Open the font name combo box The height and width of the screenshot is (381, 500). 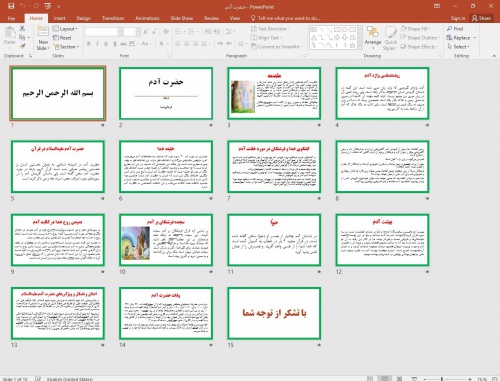pos(103,32)
